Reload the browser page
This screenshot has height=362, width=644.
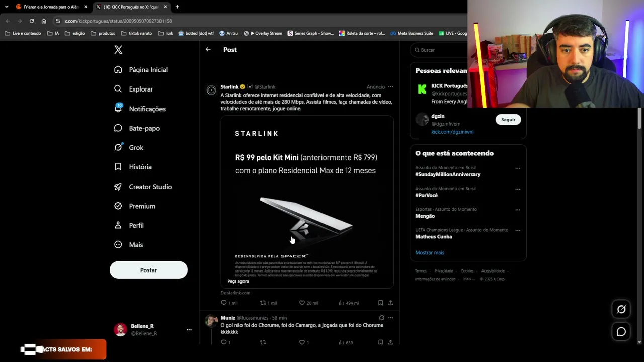click(32, 21)
